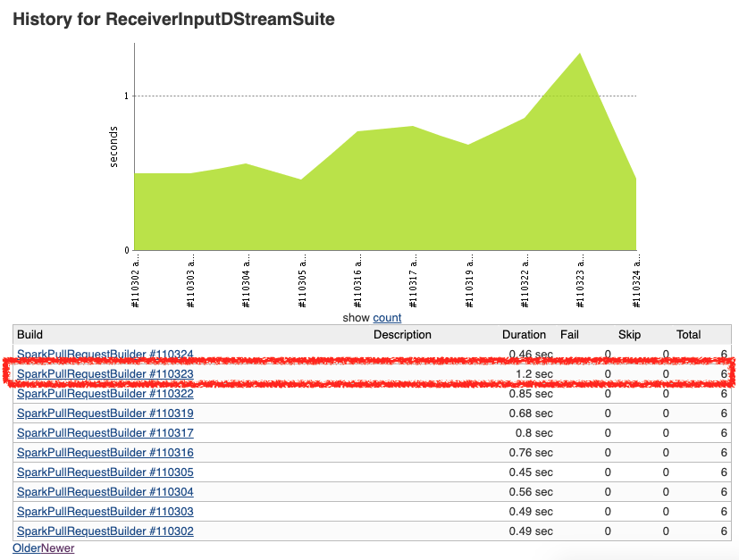The width and height of the screenshot is (739, 560).
Task: Open SparkPullRequestBuilder #110324 build link
Action: point(105,355)
